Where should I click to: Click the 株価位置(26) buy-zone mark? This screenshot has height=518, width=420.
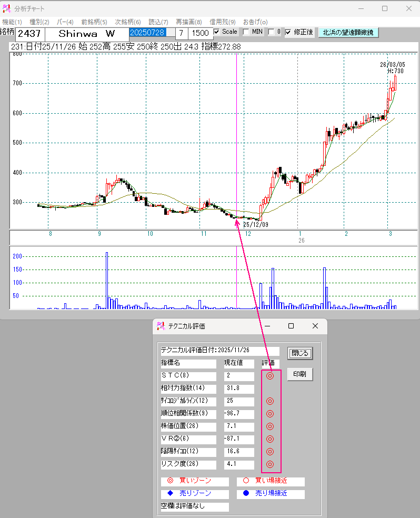[x=270, y=426]
